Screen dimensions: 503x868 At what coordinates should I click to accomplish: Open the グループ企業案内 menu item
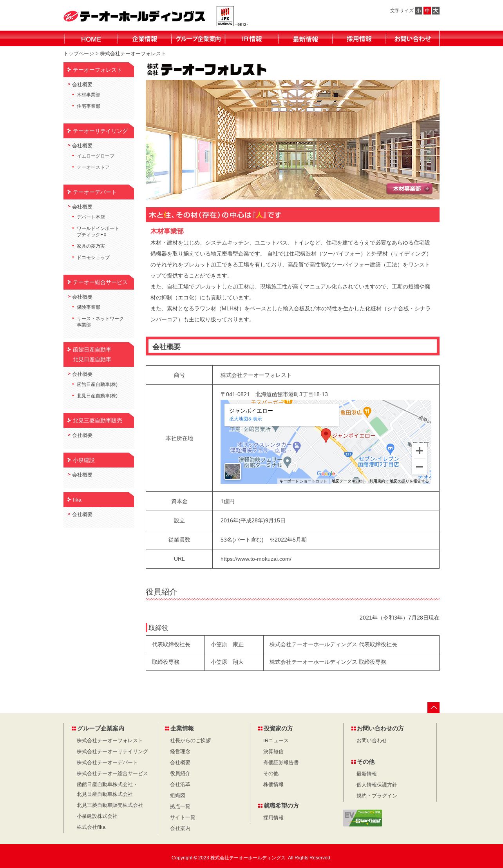[198, 39]
